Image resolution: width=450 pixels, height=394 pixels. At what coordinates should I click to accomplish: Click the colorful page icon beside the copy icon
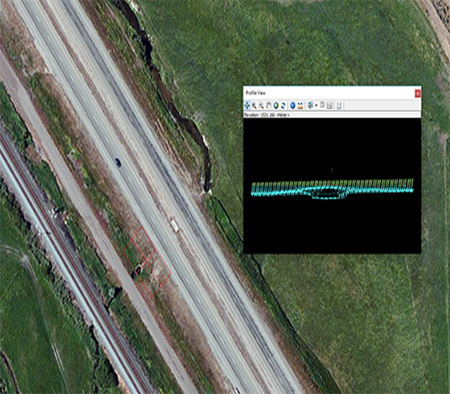pos(329,105)
